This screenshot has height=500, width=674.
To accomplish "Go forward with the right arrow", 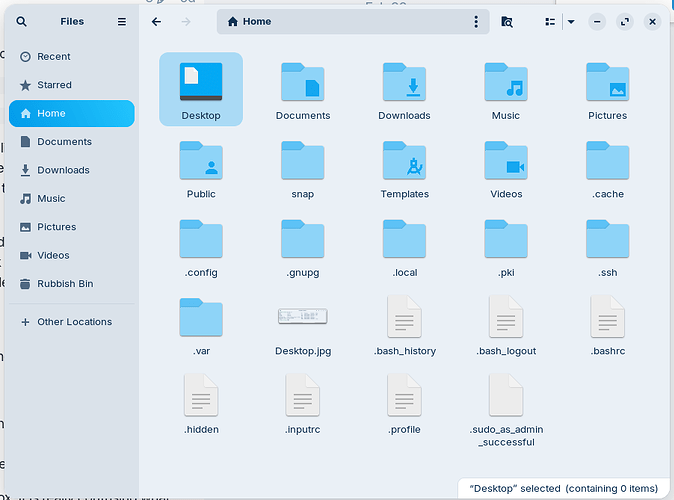I will pos(186,21).
